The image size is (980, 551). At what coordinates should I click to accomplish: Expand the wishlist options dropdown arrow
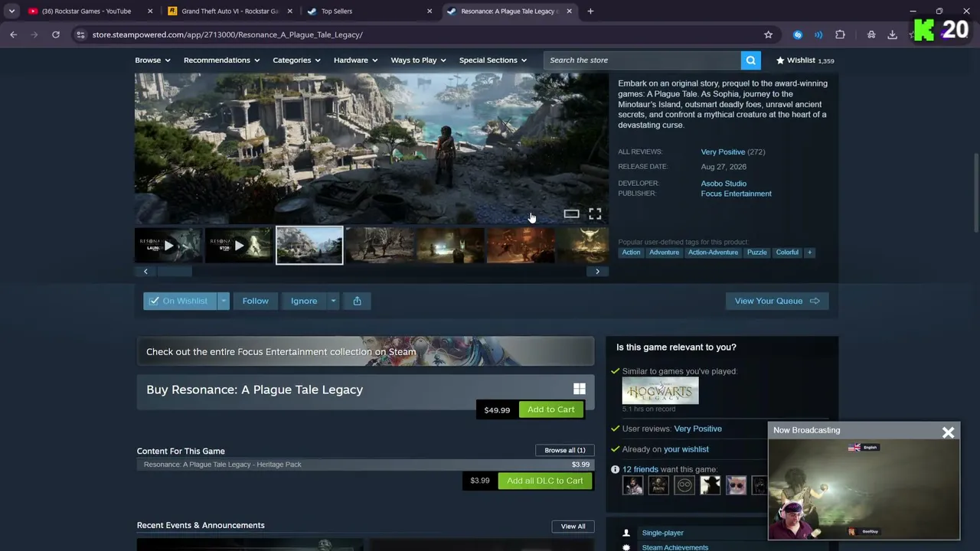(224, 301)
